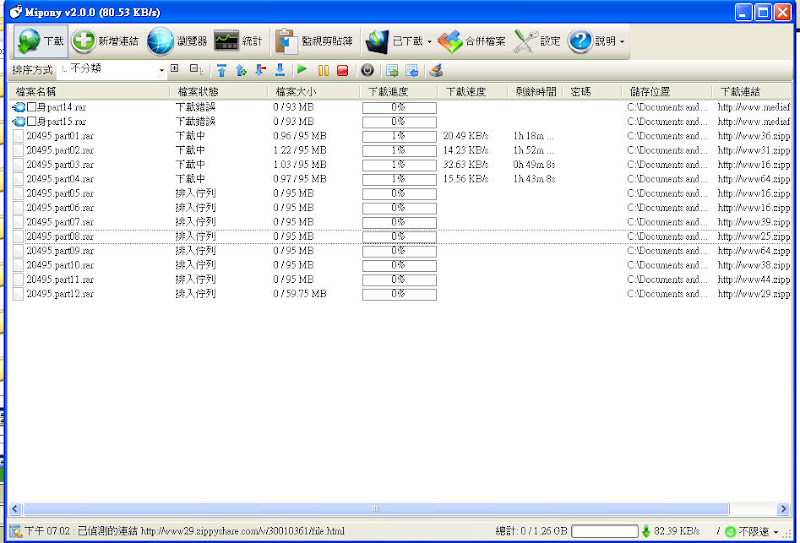
Task: Click the total progress bar in status bar
Action: (605, 531)
